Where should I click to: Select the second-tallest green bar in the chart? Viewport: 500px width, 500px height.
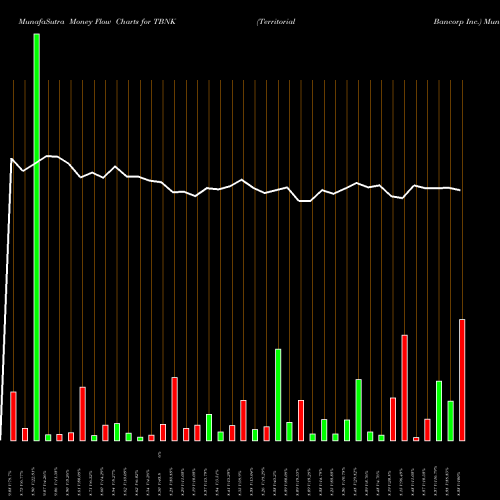click(278, 395)
